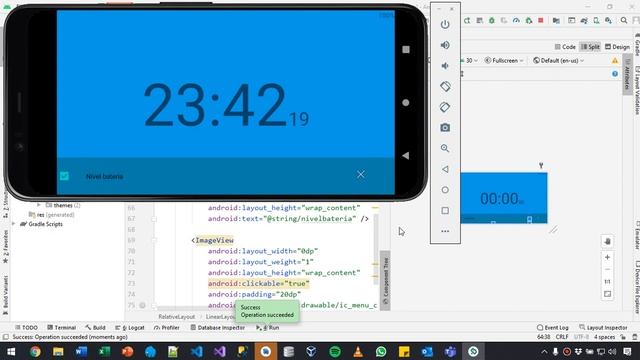This screenshot has height=360, width=640.
Task: Lower volume with emulator volume down icon
Action: 445,66
